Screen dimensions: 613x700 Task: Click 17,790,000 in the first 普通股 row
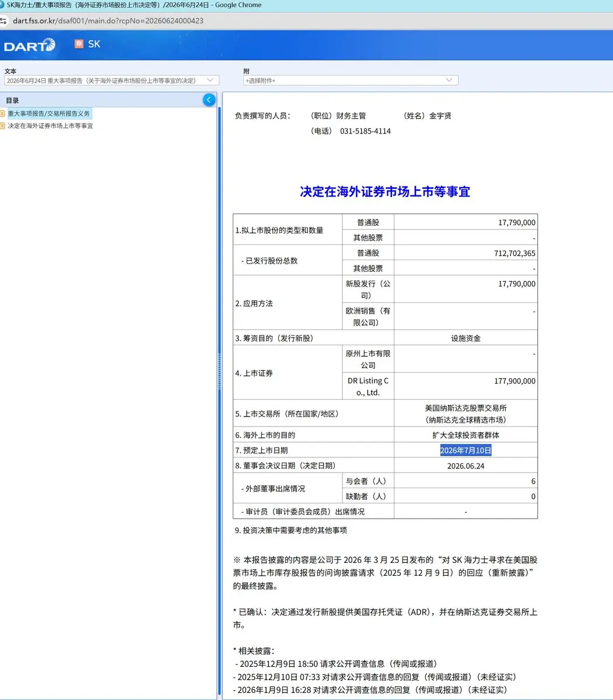click(x=517, y=222)
